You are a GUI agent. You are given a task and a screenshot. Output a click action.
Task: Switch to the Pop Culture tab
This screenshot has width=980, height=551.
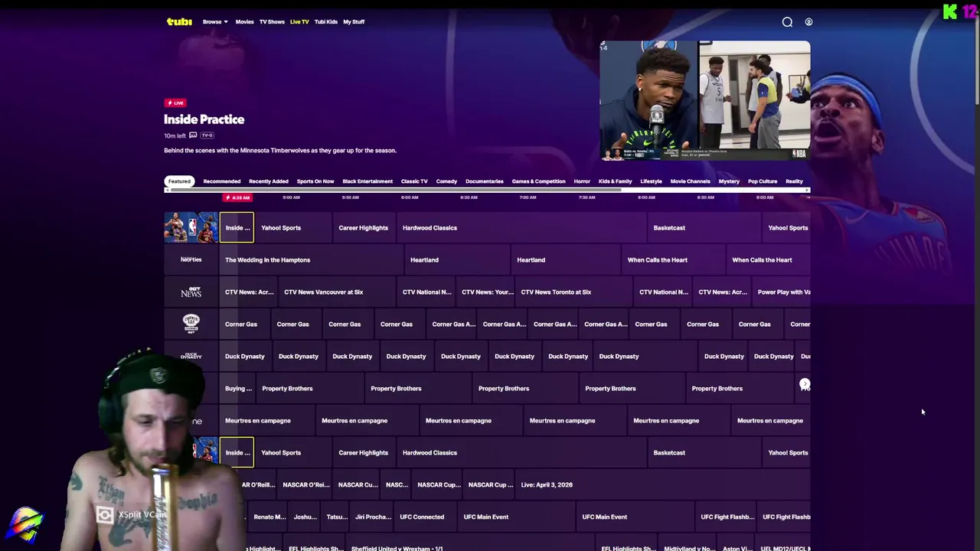[763, 181]
